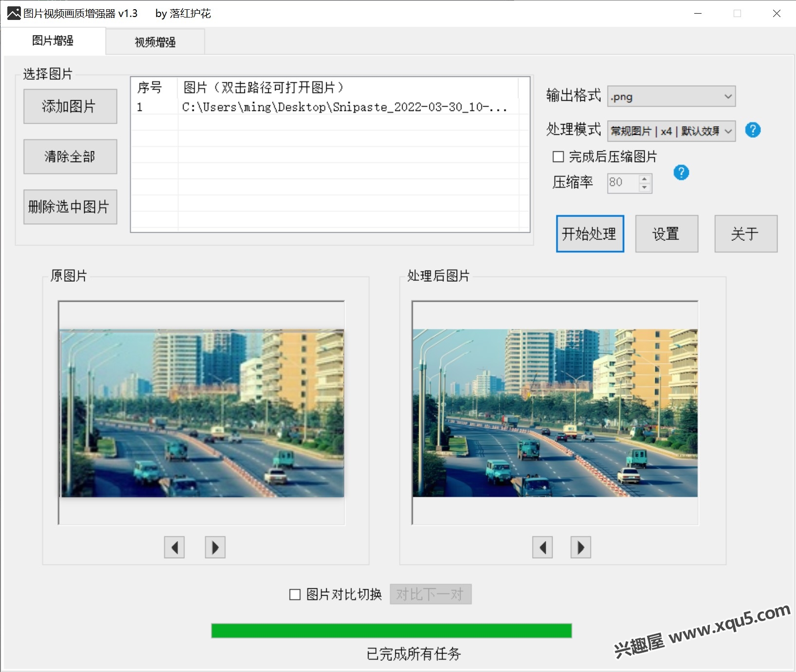Screen dimensions: 796x672
Task: Show next original image with right arrow
Action: click(215, 547)
